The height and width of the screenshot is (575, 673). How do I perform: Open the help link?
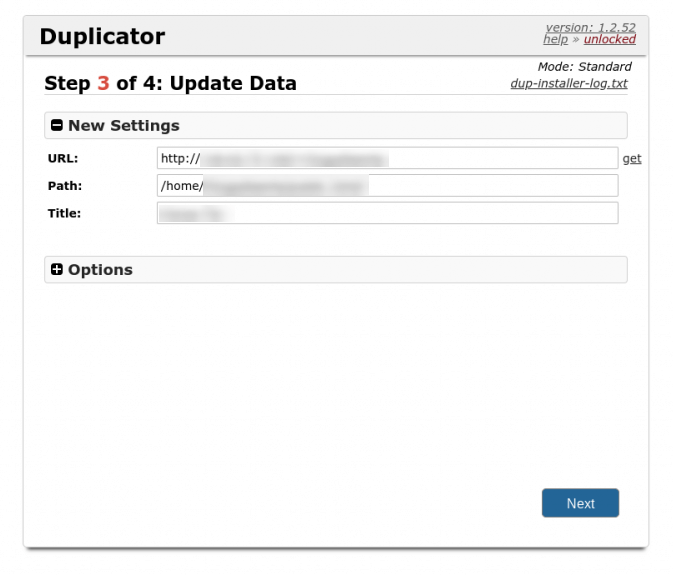tap(555, 39)
